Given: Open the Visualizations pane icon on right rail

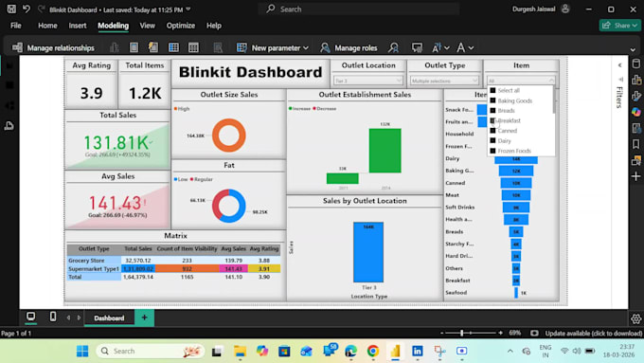Looking at the screenshot, I should tap(636, 80).
